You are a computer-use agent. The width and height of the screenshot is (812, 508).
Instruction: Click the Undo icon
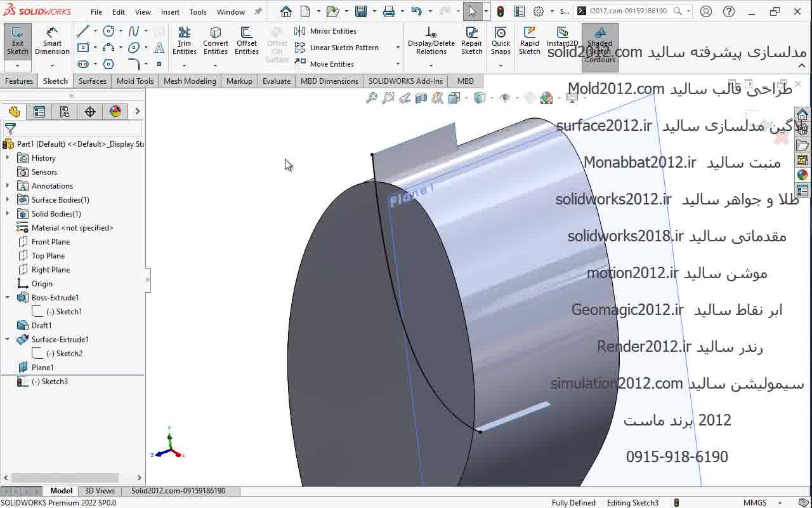(416, 11)
